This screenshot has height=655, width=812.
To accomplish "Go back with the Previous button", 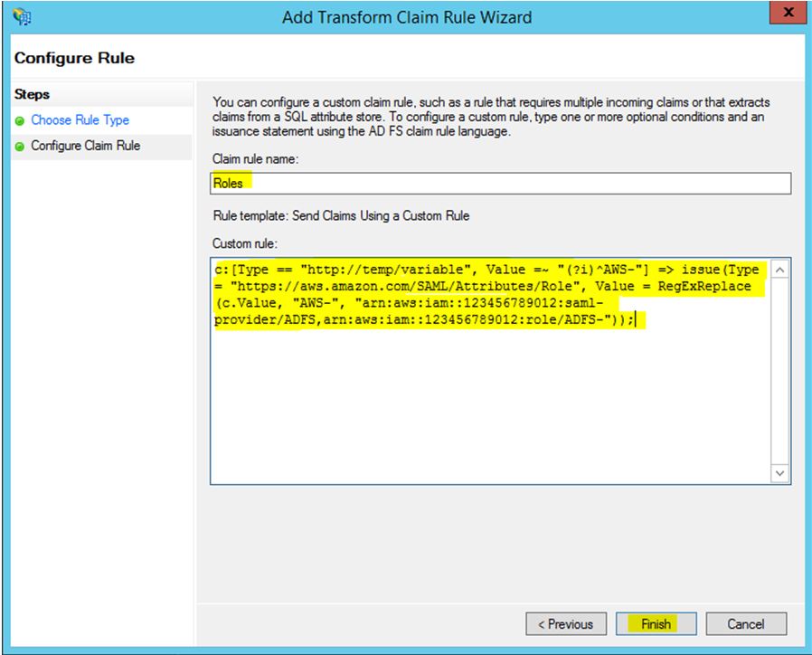I will (x=565, y=623).
